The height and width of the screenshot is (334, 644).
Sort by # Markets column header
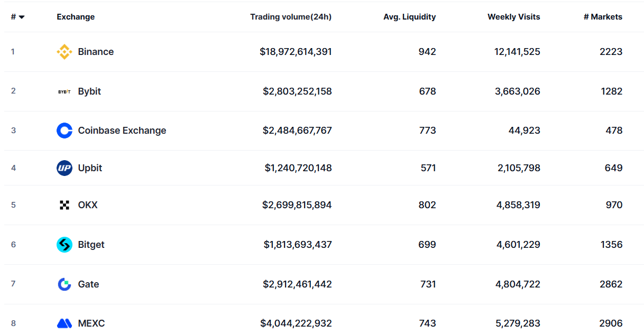click(x=603, y=17)
